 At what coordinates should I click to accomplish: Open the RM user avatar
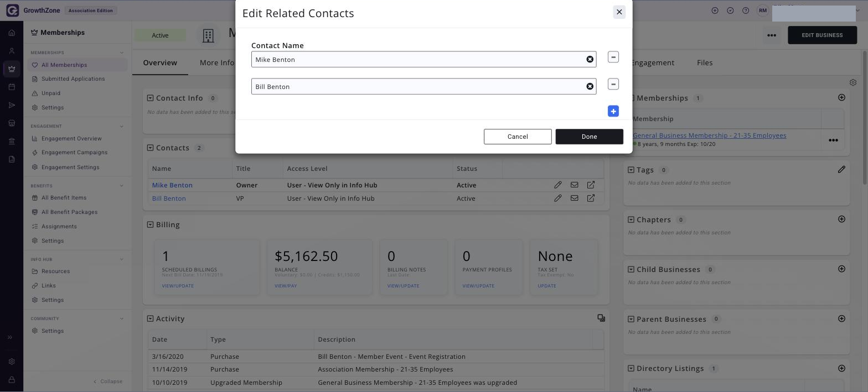click(763, 11)
